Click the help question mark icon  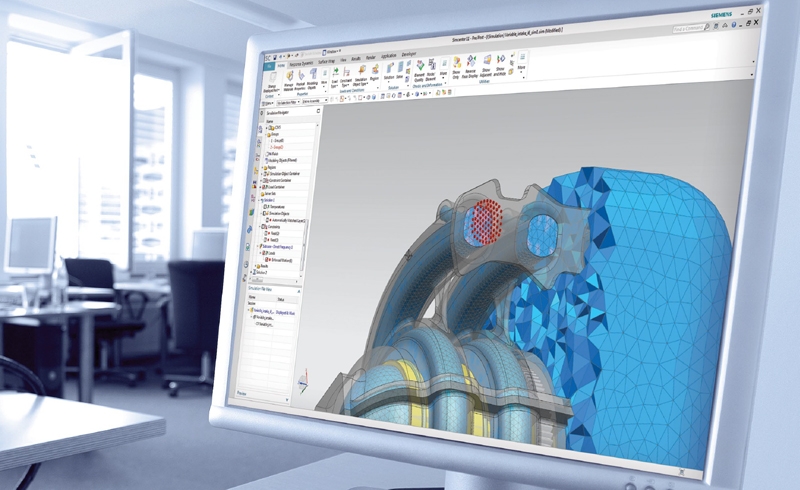click(734, 24)
